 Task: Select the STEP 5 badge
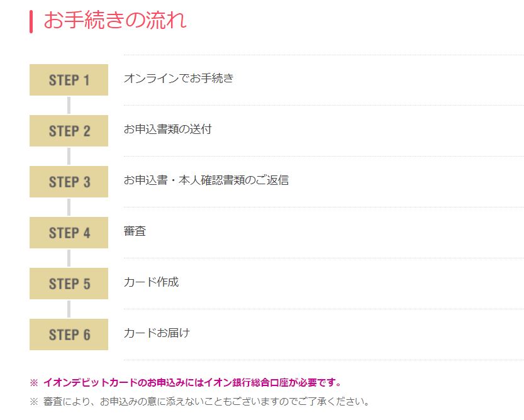tap(69, 284)
